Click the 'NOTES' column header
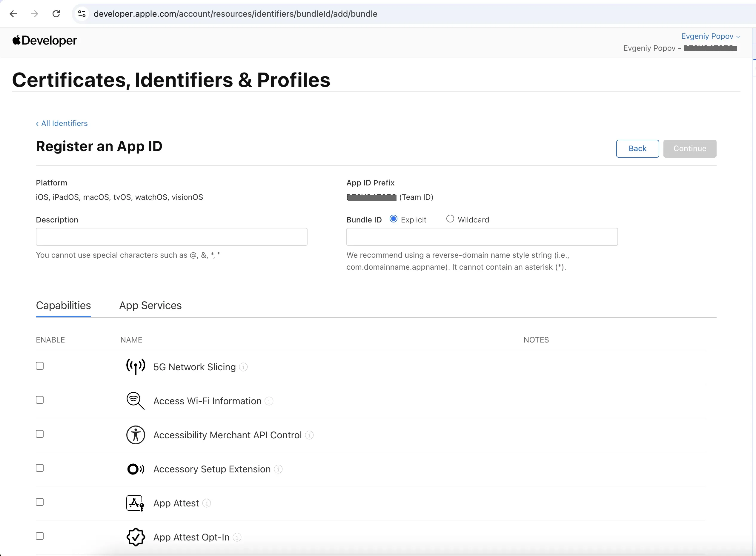The height and width of the screenshot is (556, 756). pyautogui.click(x=536, y=340)
